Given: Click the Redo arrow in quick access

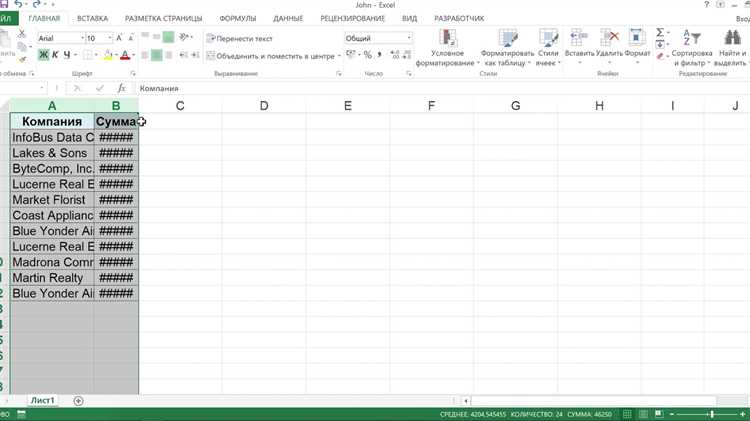Looking at the screenshot, I should (x=37, y=4).
